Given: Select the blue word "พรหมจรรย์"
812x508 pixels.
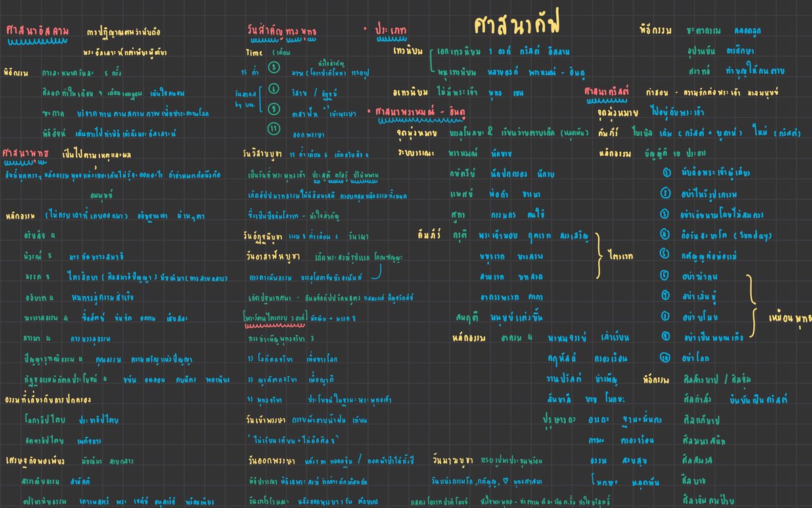Looking at the screenshot, I should [567, 337].
